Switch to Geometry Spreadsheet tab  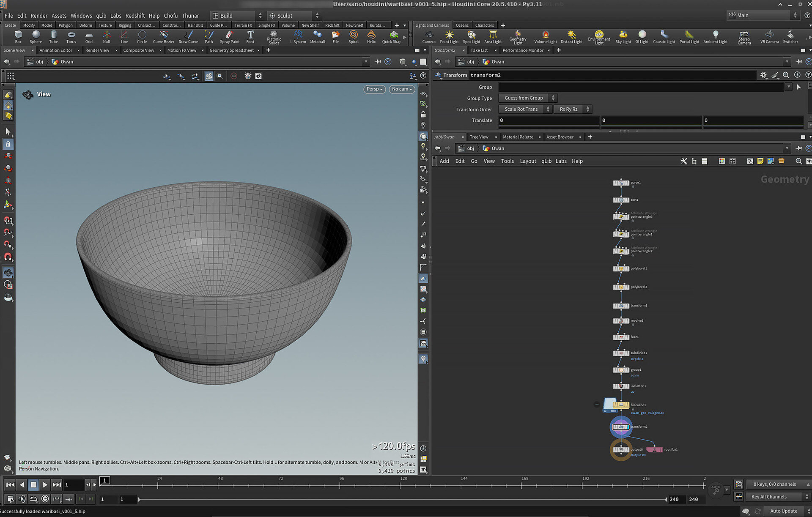231,50
